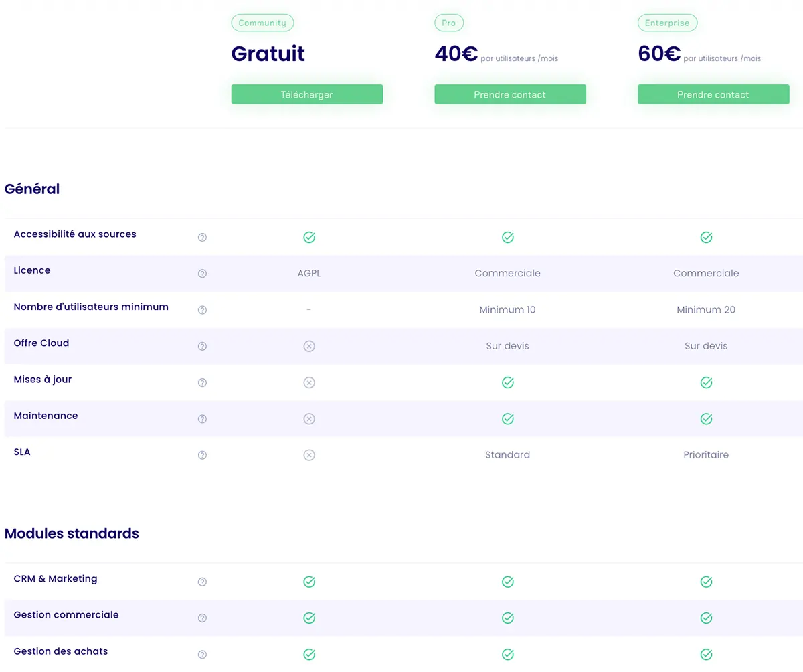Viewport: 803px width, 672px height.
Task: Show help info for Mises à jour
Action: pos(202,383)
